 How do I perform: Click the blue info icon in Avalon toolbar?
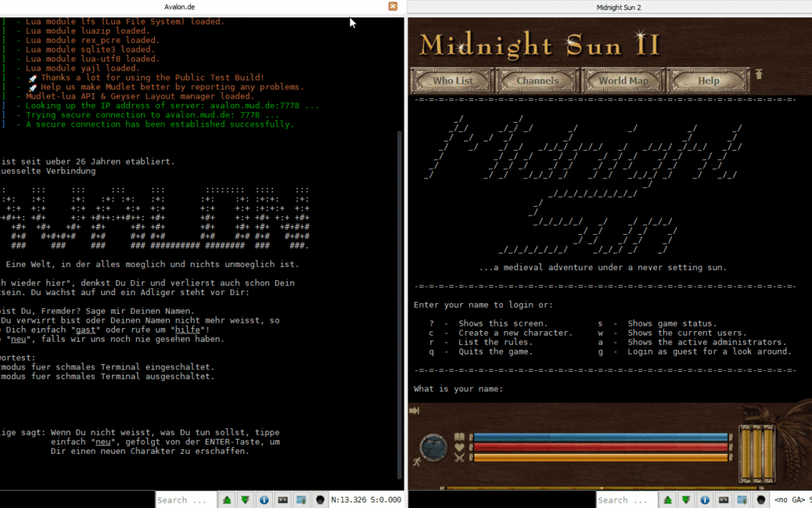(x=264, y=500)
